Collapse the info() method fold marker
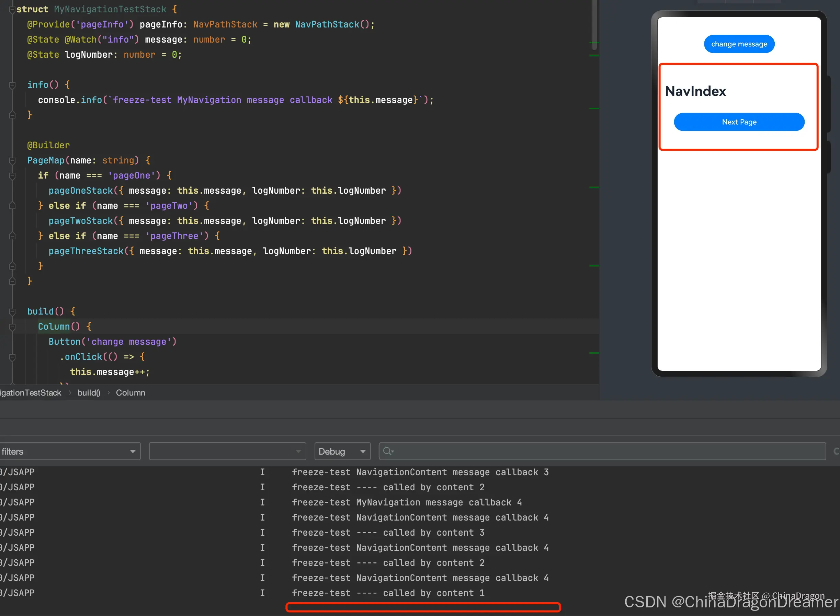This screenshot has width=840, height=616. click(12, 85)
